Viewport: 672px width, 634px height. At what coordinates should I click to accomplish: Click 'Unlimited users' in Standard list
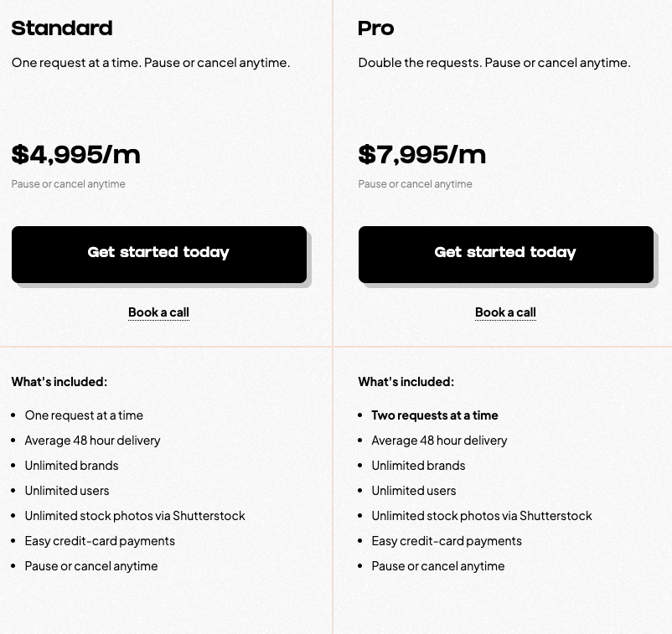[67, 491]
